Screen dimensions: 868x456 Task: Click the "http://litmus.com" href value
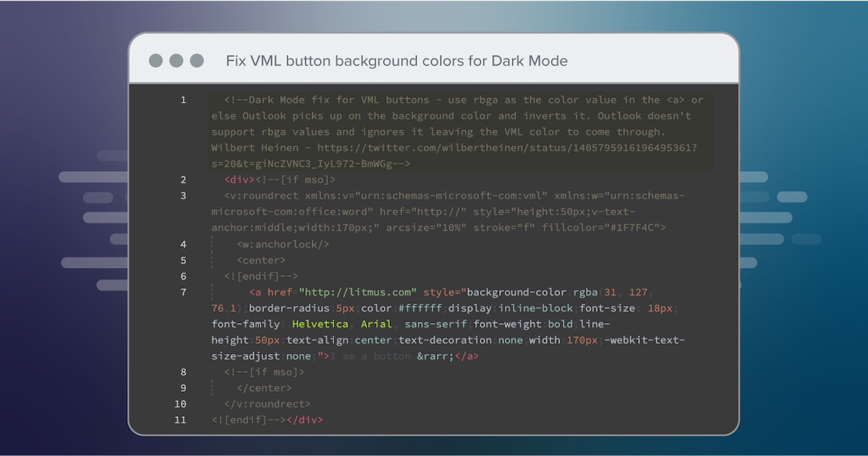357,292
